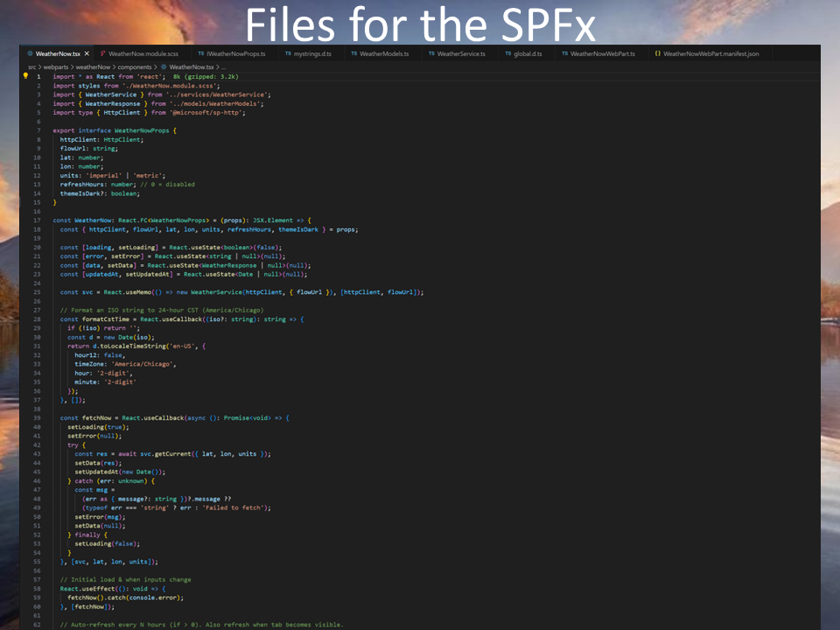Click hour12: false on line 32

[x=100, y=355]
